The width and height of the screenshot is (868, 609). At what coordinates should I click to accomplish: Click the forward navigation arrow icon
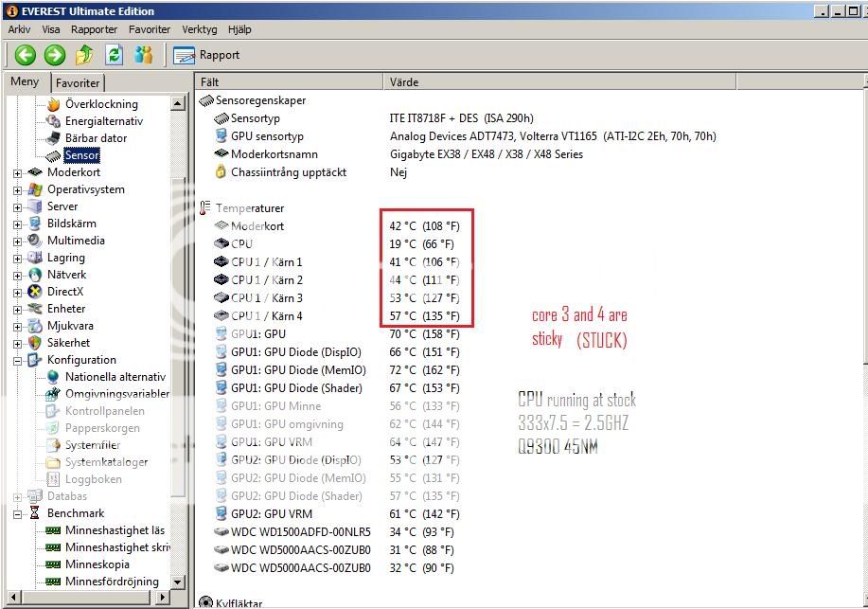click(54, 55)
